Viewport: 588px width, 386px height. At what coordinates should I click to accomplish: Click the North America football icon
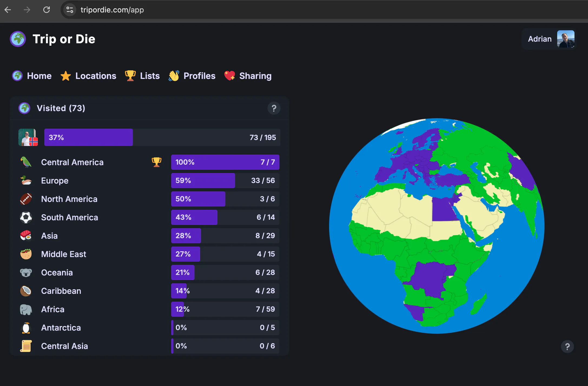tap(26, 199)
